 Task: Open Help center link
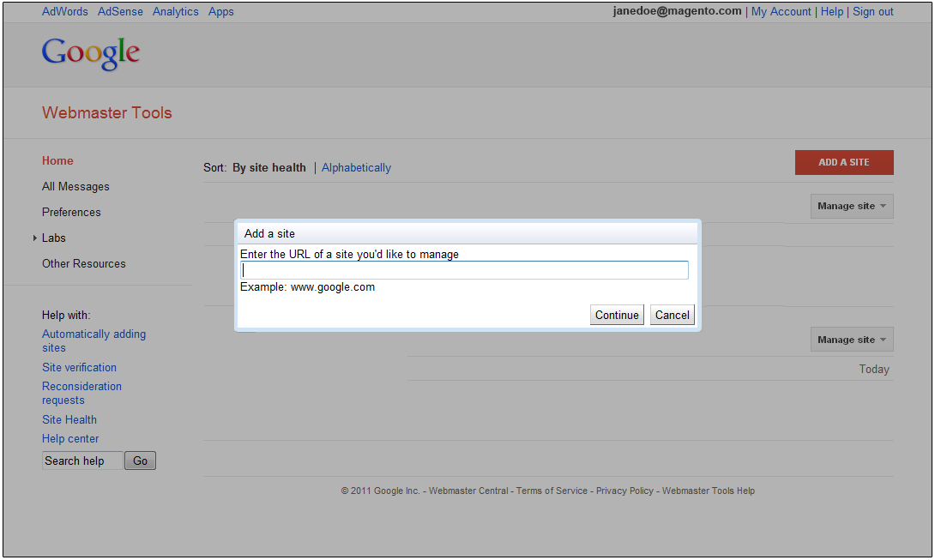tap(70, 439)
